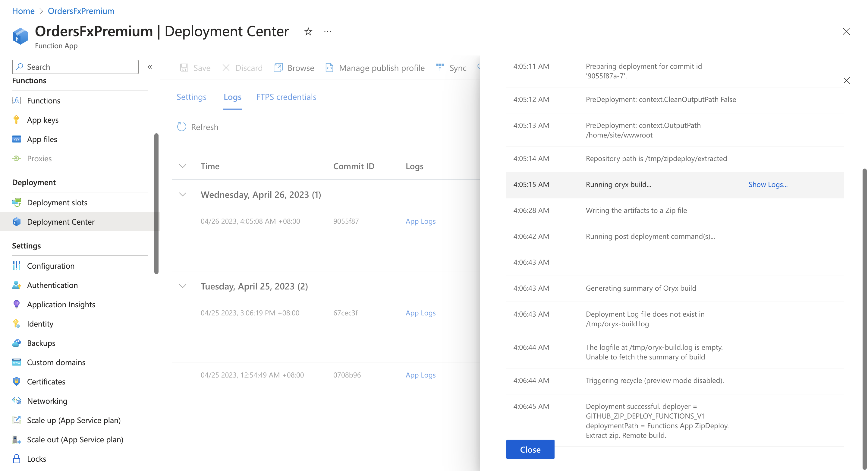
Task: Open Certificates
Action: click(46, 381)
